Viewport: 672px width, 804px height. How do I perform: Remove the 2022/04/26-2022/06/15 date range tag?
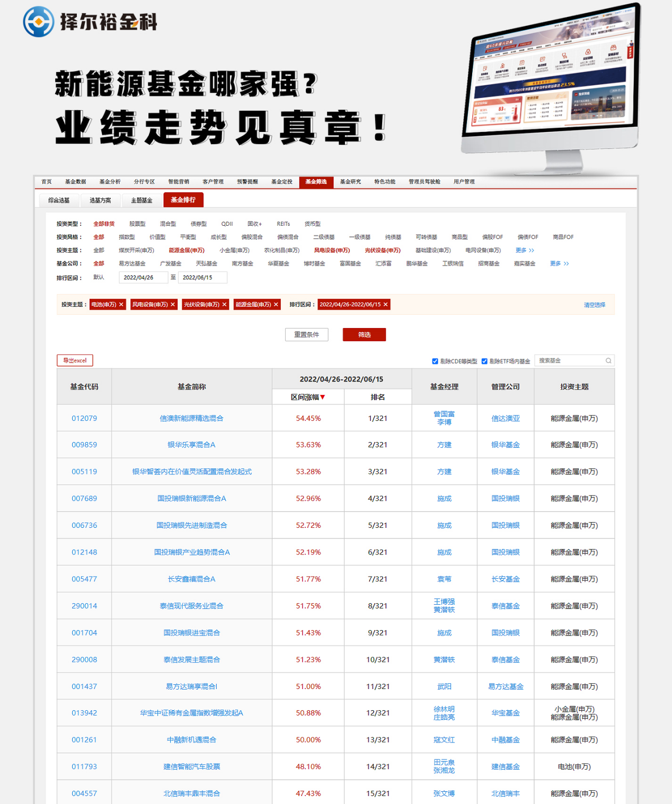pos(386,305)
